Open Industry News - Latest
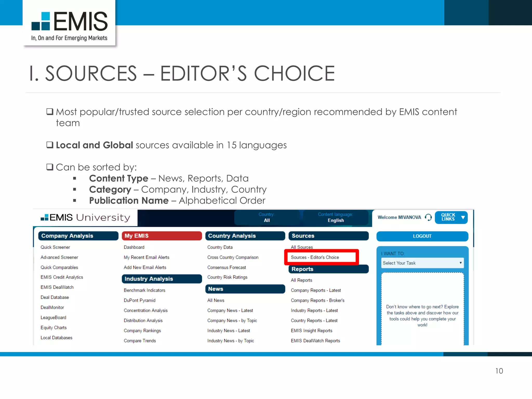The width and height of the screenshot is (532, 399). (229, 331)
